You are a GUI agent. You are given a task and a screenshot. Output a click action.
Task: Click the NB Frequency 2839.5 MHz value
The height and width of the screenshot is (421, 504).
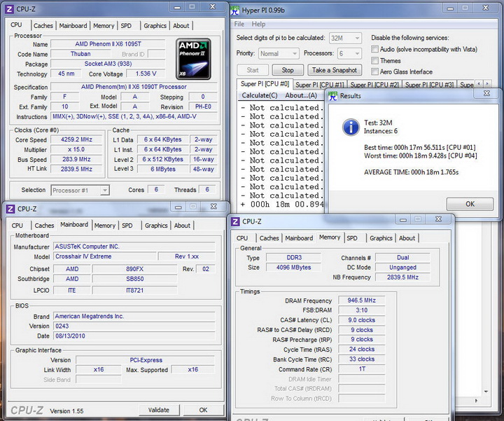click(x=402, y=277)
